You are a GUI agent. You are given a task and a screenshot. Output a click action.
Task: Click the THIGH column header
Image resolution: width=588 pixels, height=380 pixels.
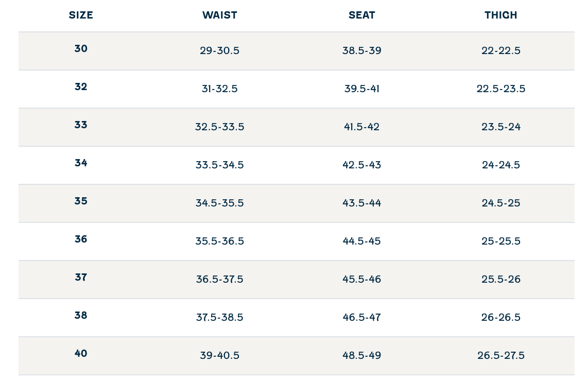pos(500,15)
